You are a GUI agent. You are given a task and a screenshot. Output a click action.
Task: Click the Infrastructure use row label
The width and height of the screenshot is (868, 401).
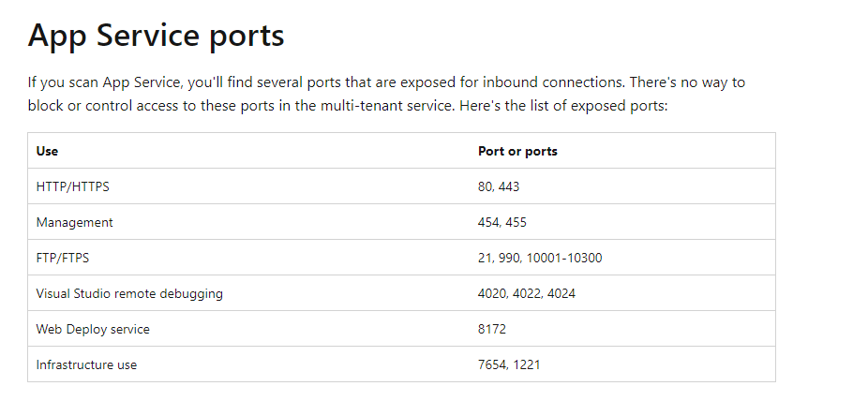[86, 364]
